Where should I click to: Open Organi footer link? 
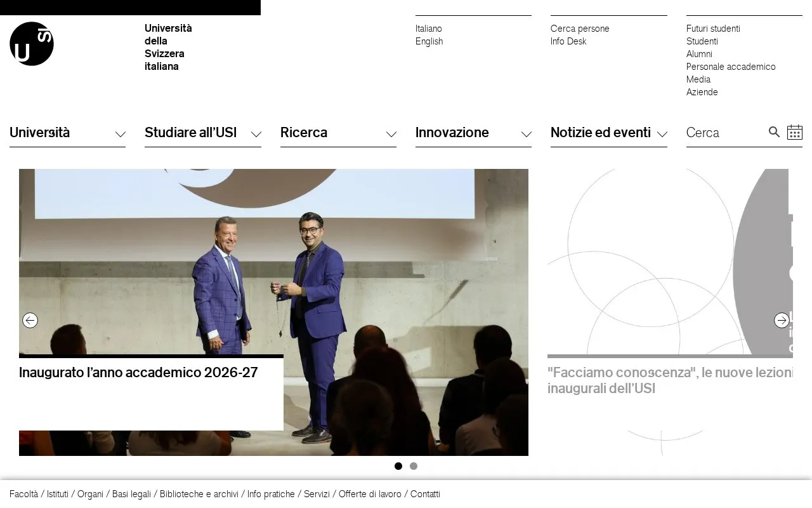point(90,494)
